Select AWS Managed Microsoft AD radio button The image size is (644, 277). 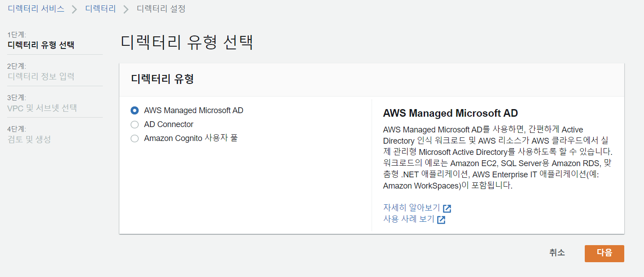(x=135, y=110)
